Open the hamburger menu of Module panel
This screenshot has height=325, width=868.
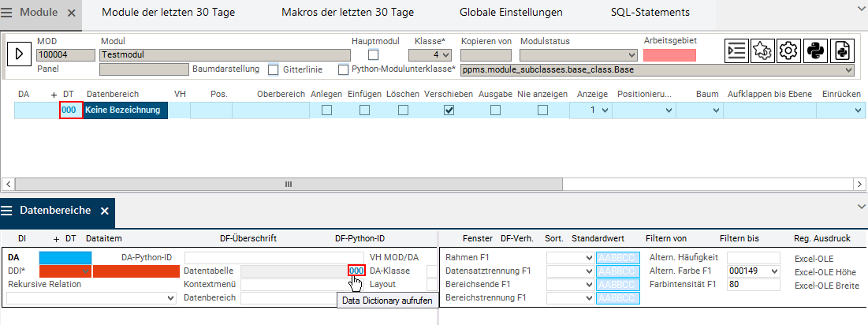click(7, 13)
